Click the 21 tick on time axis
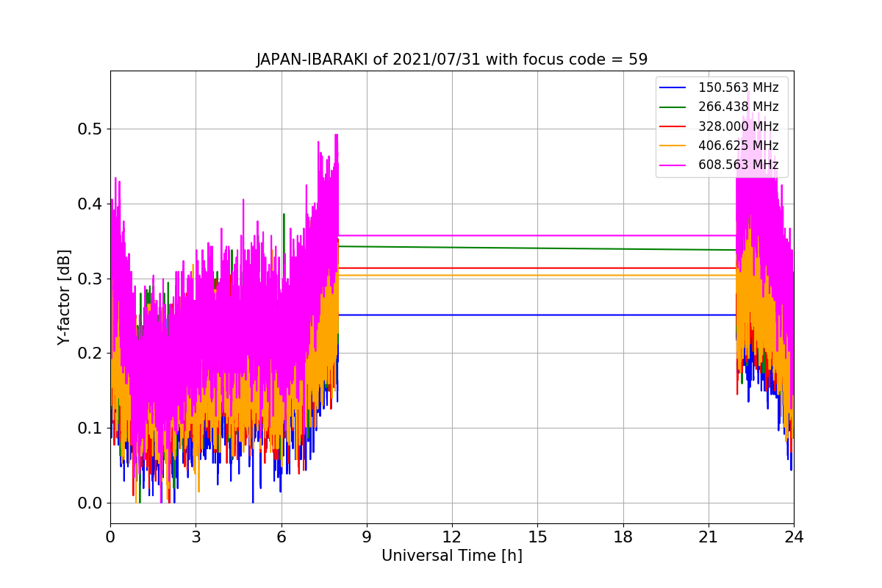 [709, 537]
